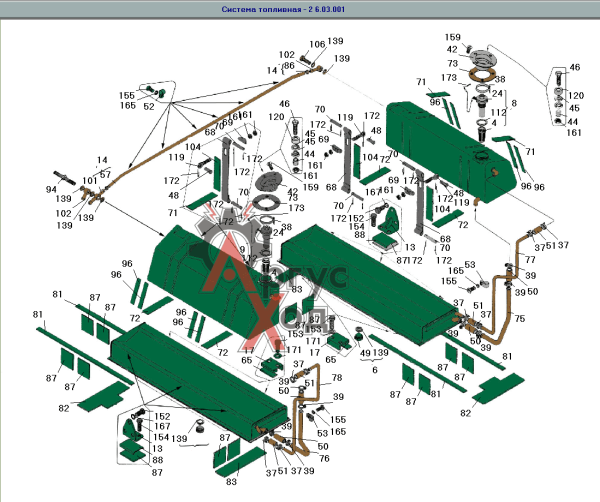The width and height of the screenshot is (600, 502).
Task: Select the drain plug part labeled 49
Action: pyautogui.click(x=359, y=334)
